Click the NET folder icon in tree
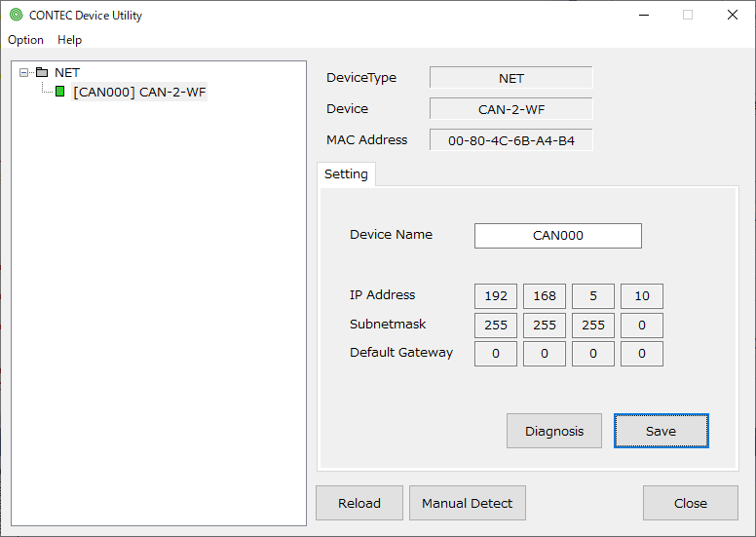Screen dimensions: 756x537 click(42, 73)
